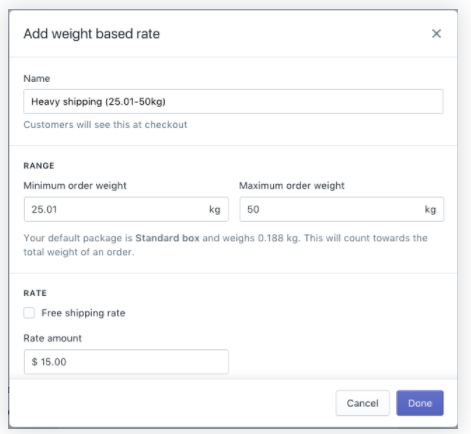The image size is (471, 434).
Task: Click the Rate amount label
Action: point(52,338)
